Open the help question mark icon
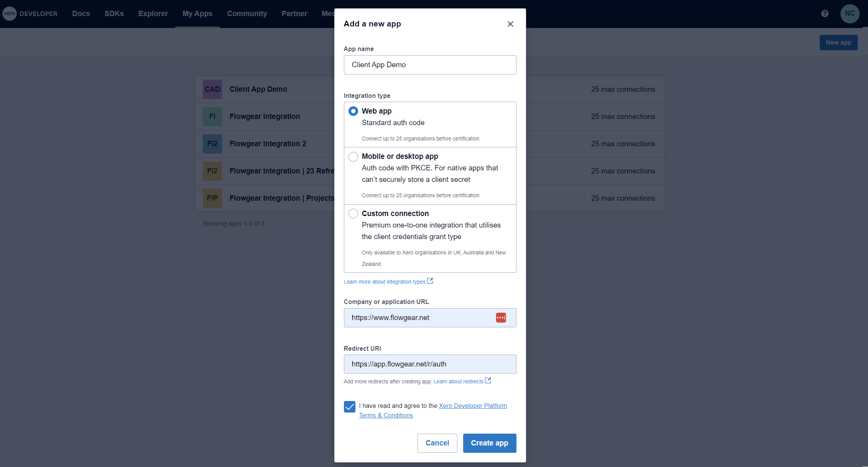 click(825, 14)
